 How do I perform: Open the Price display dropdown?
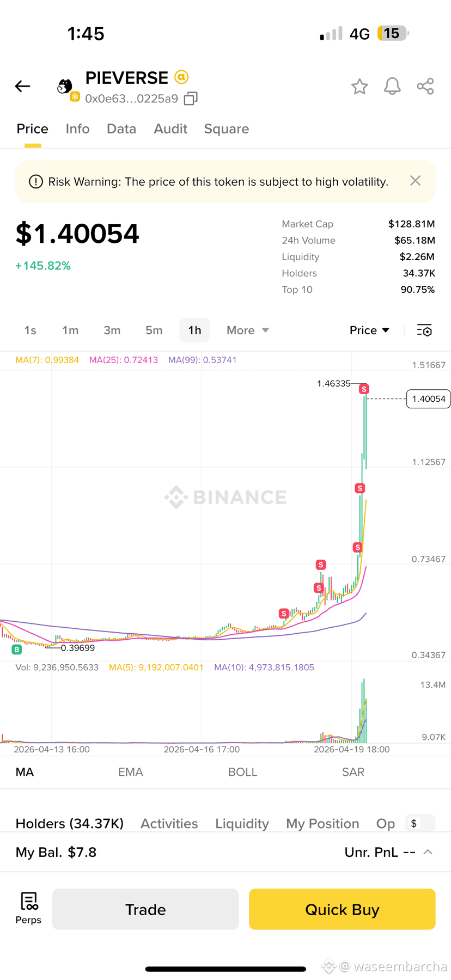(x=369, y=330)
